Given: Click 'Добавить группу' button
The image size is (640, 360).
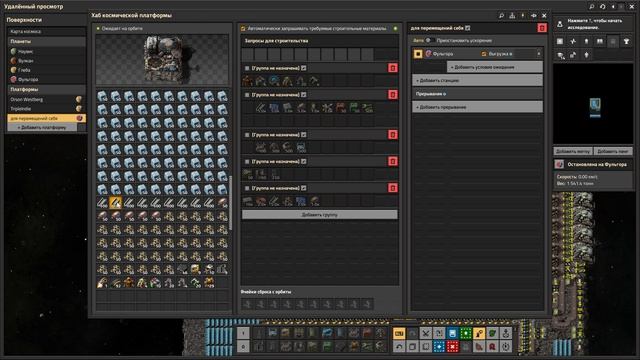Looking at the screenshot, I should pos(320,215).
